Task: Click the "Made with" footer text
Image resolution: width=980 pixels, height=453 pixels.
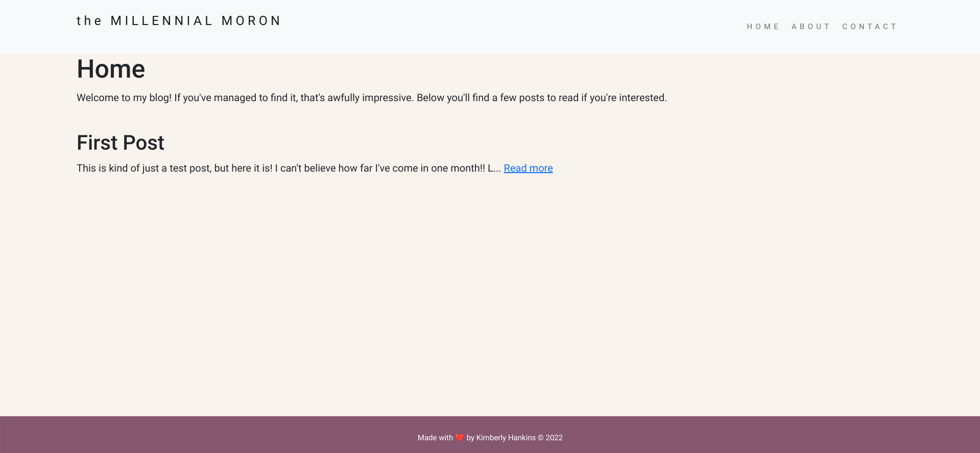Action: 435,438
